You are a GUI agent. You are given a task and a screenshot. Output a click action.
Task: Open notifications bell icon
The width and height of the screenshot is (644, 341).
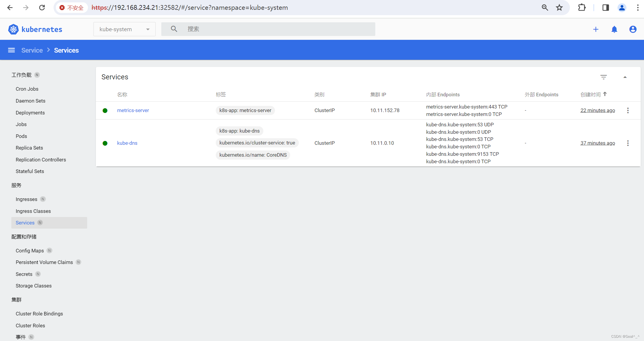[x=614, y=29]
